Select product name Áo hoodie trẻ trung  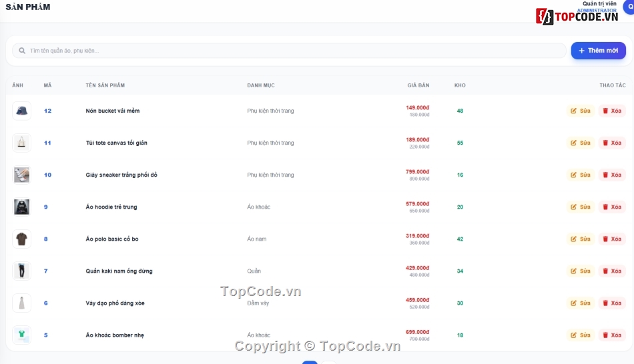tap(111, 207)
